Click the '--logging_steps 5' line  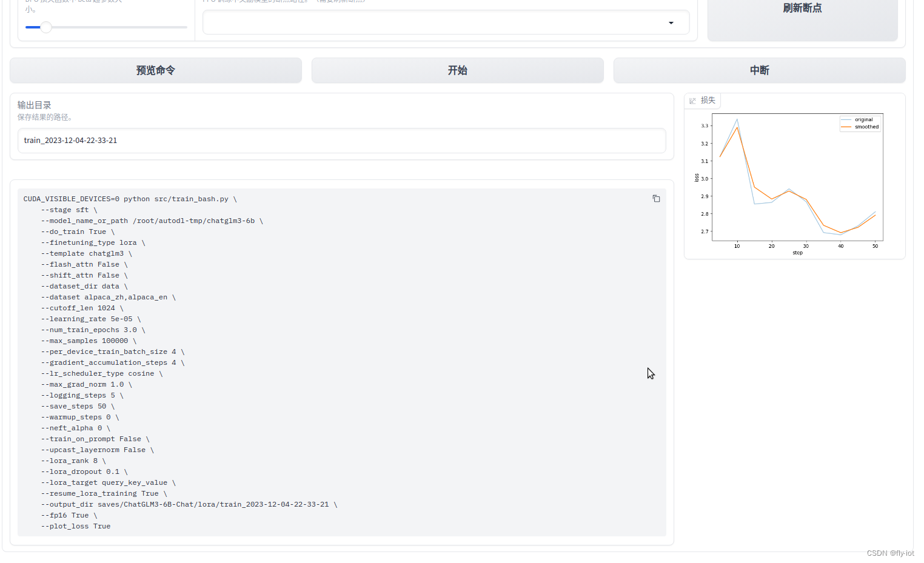82,395
